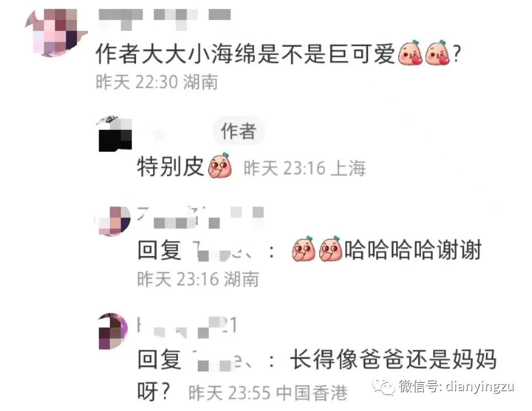Tap the first peach emoji before 哈哈哈哈谢谢
This screenshot has height=411, width=532.
click(x=303, y=249)
